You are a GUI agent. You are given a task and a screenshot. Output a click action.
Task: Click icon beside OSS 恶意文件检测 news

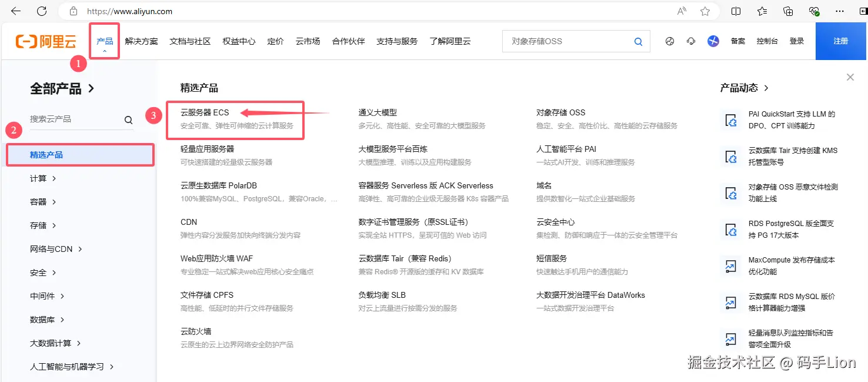point(730,192)
